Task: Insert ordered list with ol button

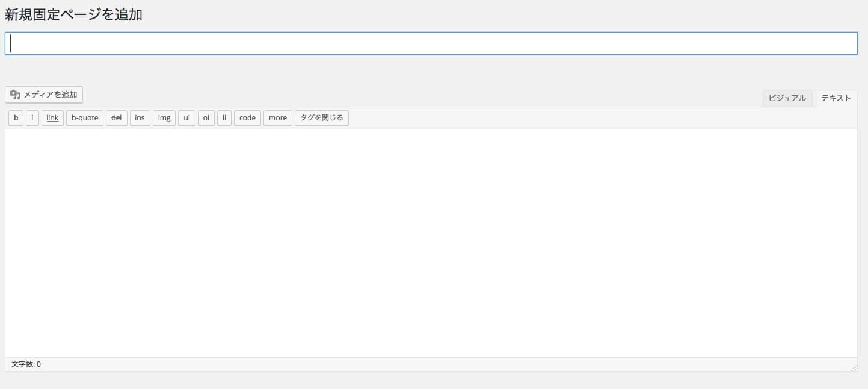Action: click(x=206, y=118)
